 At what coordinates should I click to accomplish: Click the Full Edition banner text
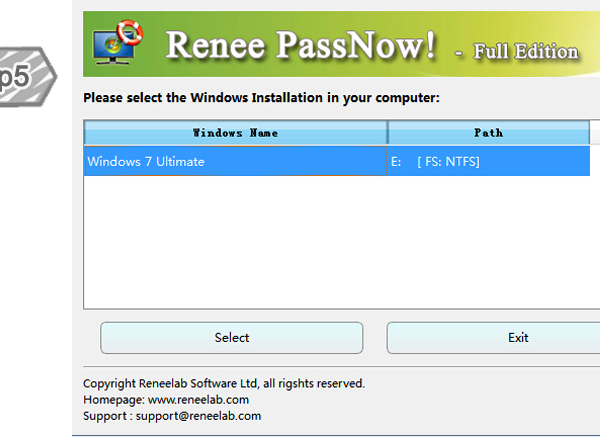click(526, 51)
